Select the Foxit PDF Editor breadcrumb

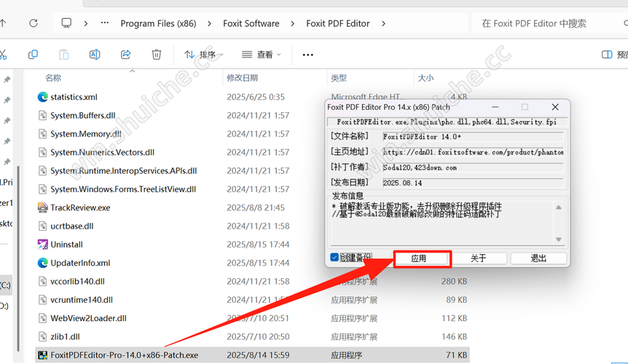pos(337,23)
